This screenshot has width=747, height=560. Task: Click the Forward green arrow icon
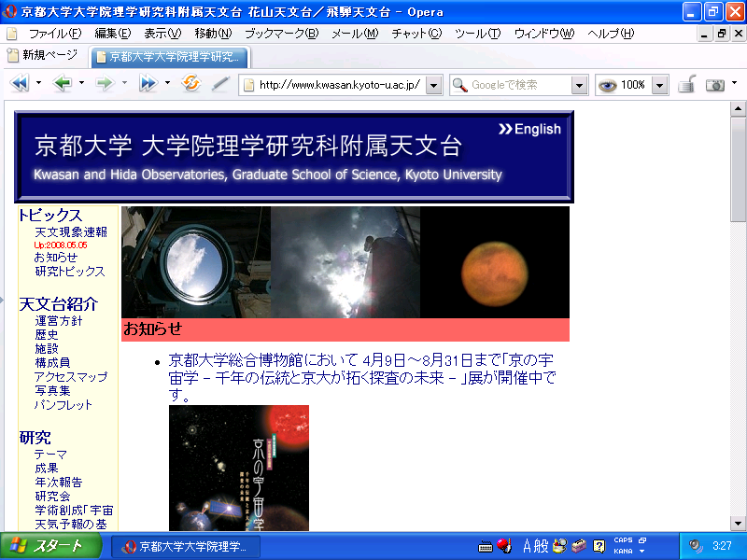click(106, 83)
